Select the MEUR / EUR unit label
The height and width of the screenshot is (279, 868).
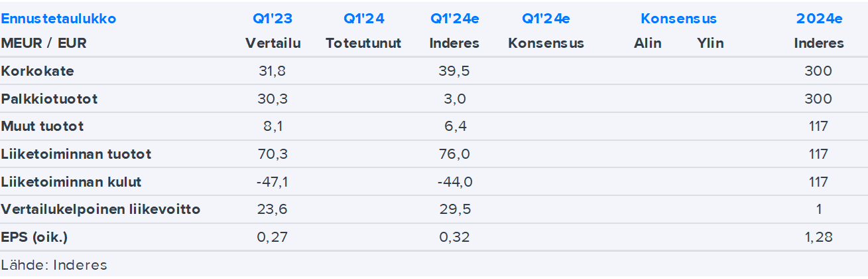tap(44, 43)
